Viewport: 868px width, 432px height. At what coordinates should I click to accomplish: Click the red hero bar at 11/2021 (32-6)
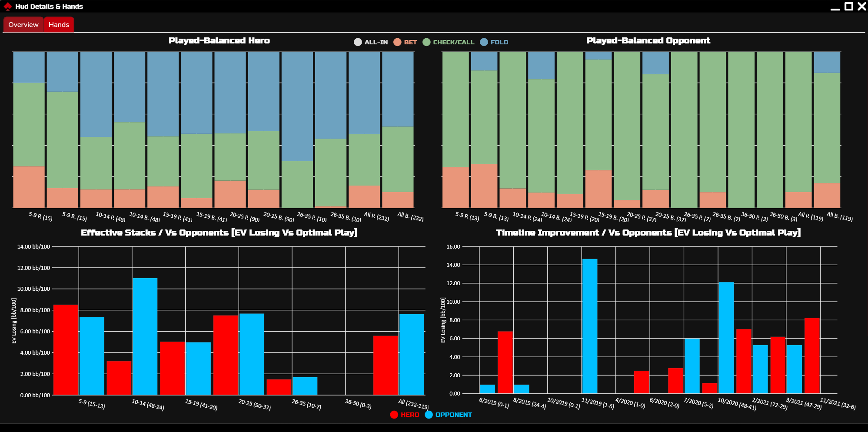812,356
